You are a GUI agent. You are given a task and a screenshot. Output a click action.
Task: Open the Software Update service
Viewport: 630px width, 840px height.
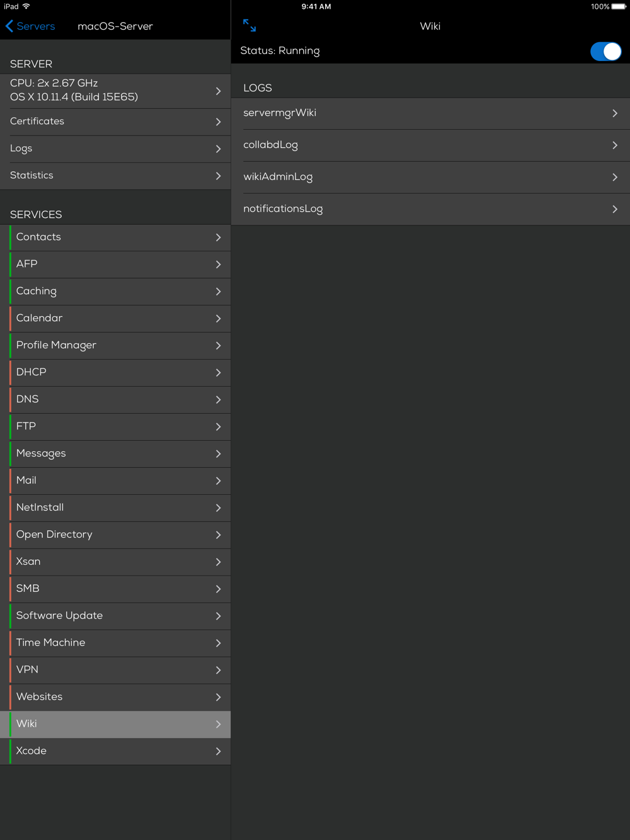point(59,616)
